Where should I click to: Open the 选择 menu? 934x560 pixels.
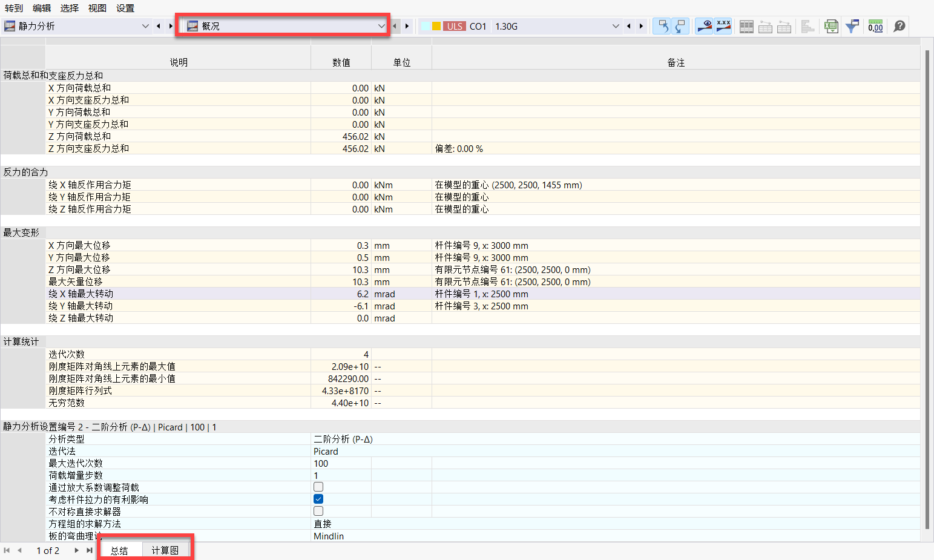[70, 8]
